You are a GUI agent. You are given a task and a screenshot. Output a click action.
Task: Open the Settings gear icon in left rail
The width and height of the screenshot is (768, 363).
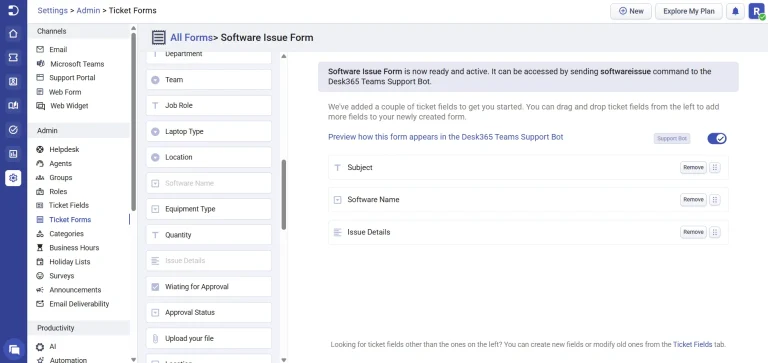[13, 178]
